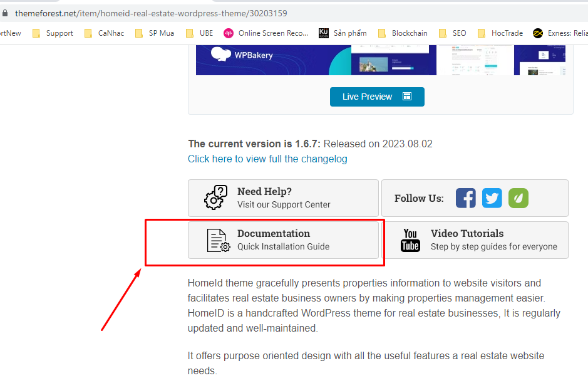The image size is (588, 378).
Task: Open the CaNhac bookmark folder
Action: click(x=104, y=33)
